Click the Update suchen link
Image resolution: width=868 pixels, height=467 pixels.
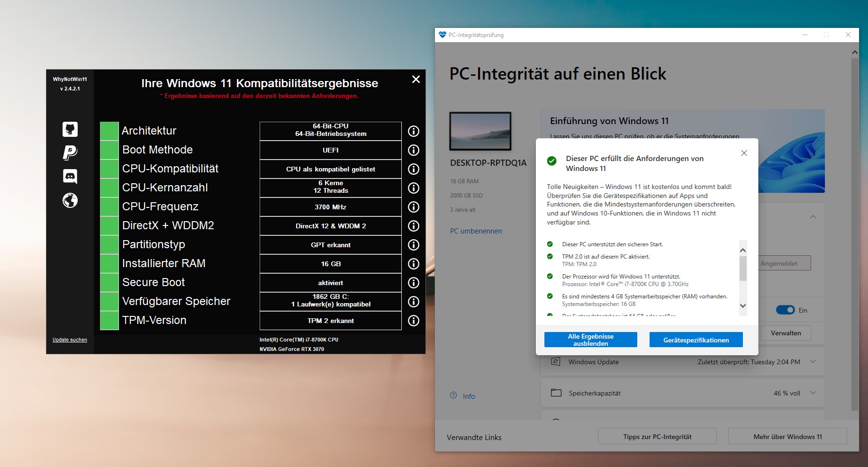coord(70,340)
